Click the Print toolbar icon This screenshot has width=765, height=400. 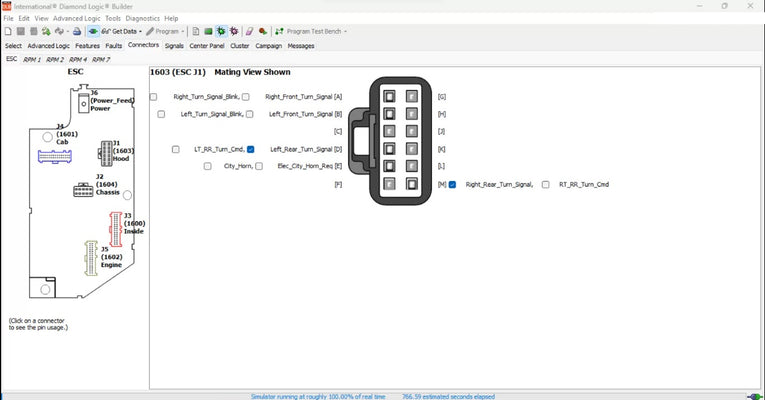pyautogui.click(x=77, y=31)
